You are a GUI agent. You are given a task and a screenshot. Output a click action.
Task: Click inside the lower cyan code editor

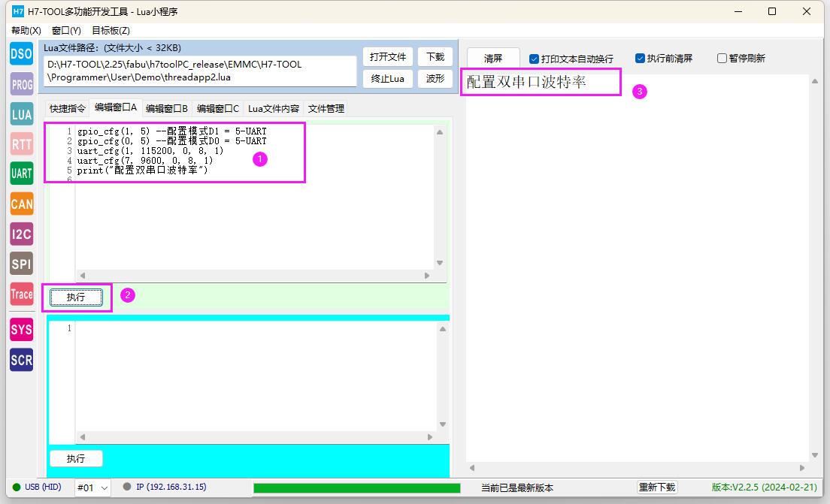coord(255,376)
